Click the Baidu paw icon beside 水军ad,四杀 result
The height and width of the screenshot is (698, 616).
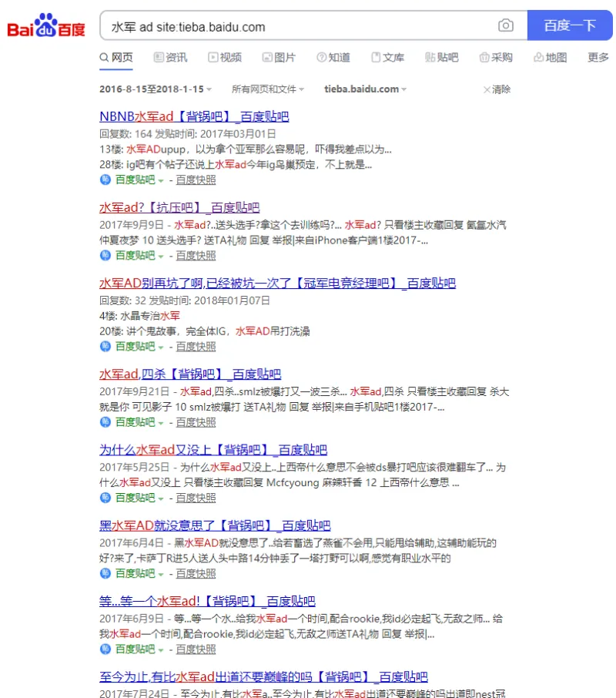click(105, 422)
